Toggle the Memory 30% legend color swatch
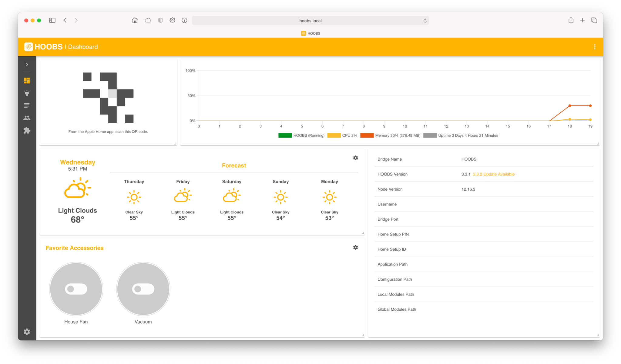This screenshot has width=621, height=364. 367,135
